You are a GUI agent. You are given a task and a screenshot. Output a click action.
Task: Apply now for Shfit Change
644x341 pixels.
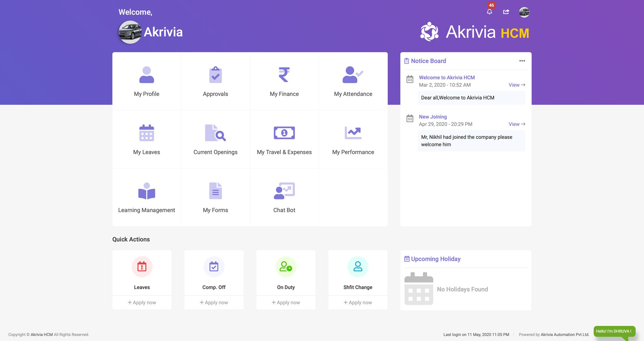point(358,302)
